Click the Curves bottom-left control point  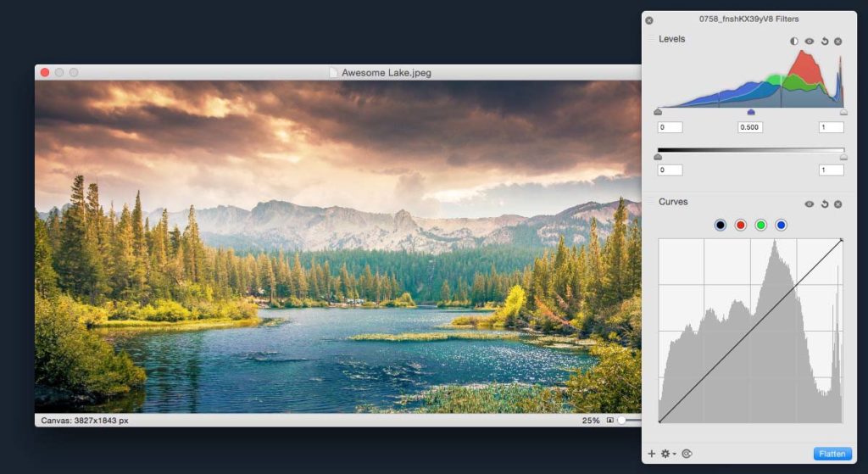click(x=659, y=422)
